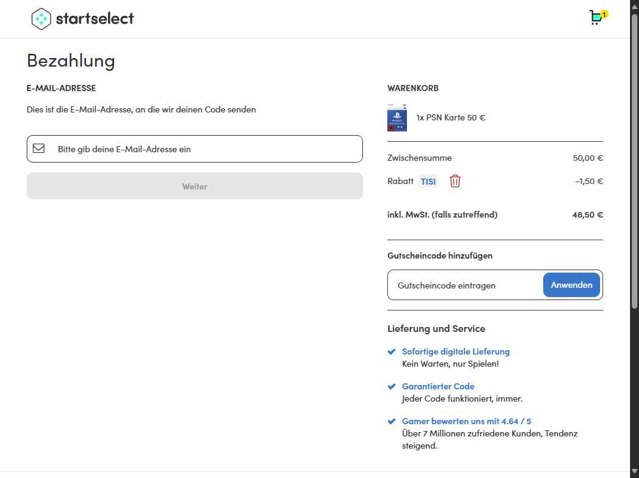This screenshot has height=478, width=639.
Task: Click the Zwischensumme amount 50,00 €
Action: pyautogui.click(x=588, y=158)
